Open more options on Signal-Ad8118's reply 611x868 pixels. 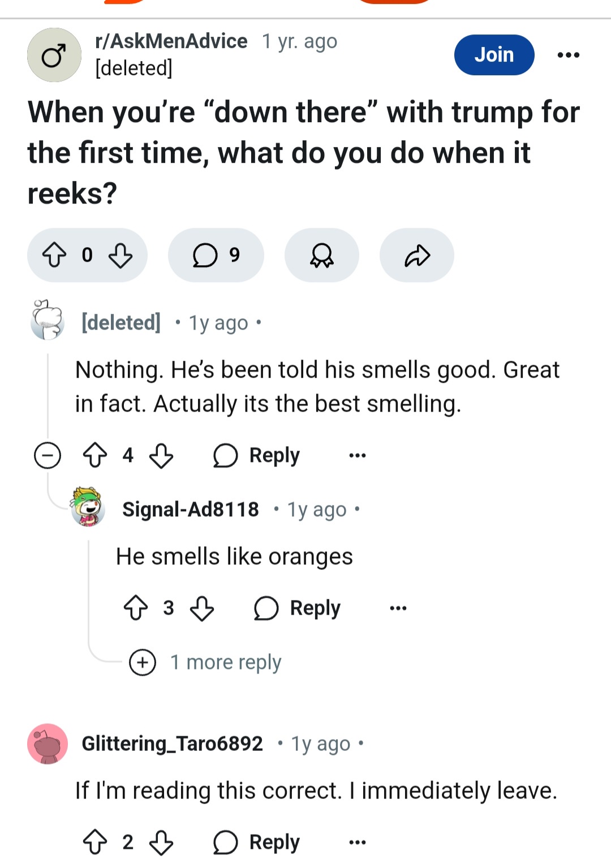398,608
